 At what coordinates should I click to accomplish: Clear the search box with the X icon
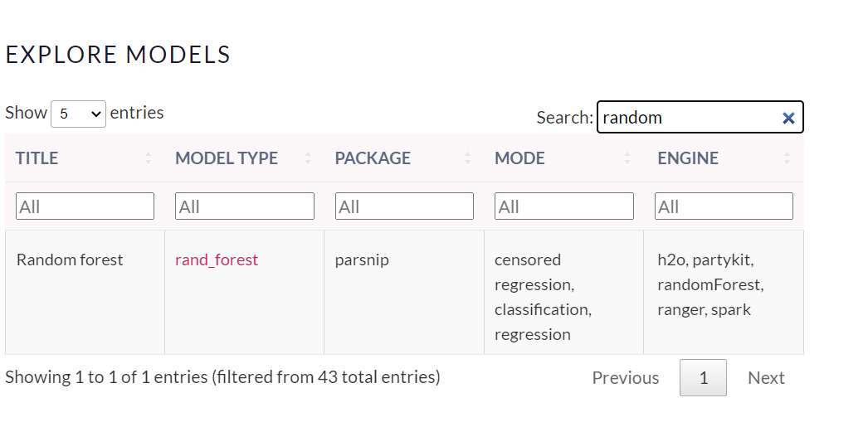[x=788, y=118]
